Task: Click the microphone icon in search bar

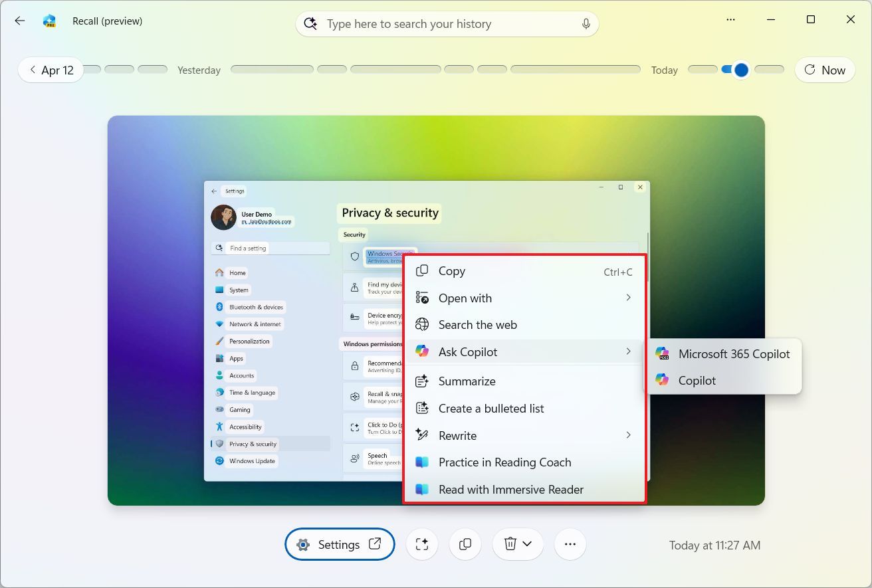Action: (x=586, y=24)
